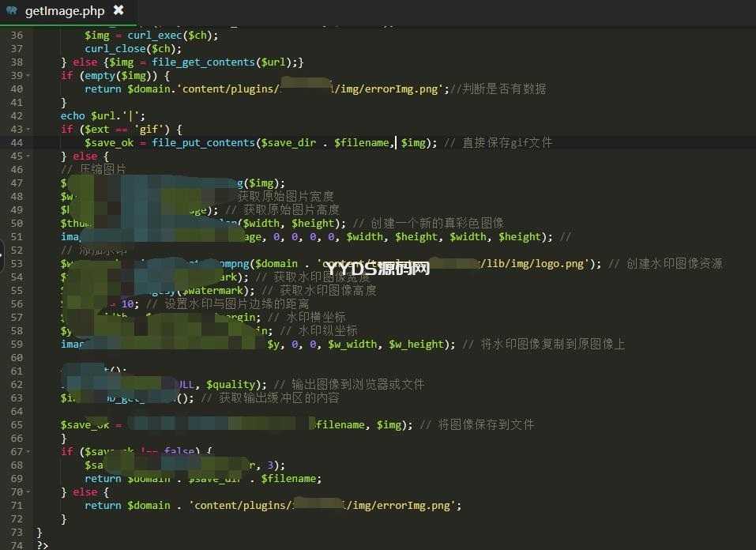756x550 pixels.
Task: Collapse the code block at line 39
Action: [x=28, y=76]
